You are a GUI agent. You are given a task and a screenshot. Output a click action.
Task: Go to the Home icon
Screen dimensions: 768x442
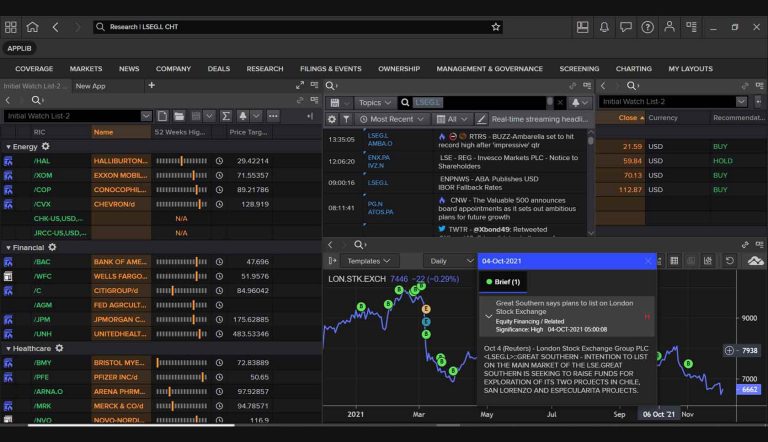(32, 27)
